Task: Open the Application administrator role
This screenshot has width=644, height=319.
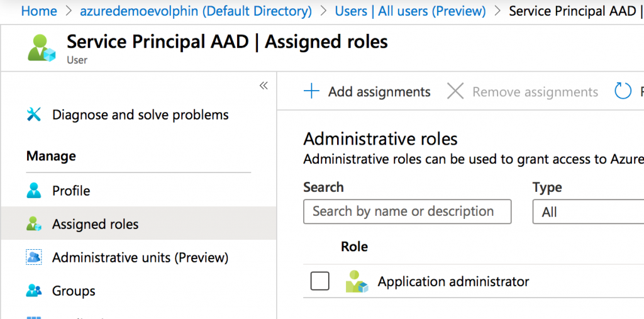Action: click(453, 282)
